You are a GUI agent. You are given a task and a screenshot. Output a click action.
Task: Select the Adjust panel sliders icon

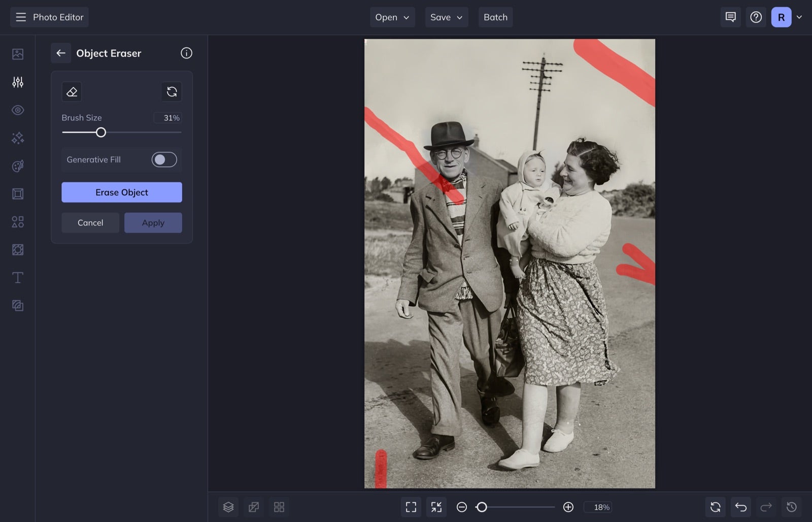pos(18,82)
